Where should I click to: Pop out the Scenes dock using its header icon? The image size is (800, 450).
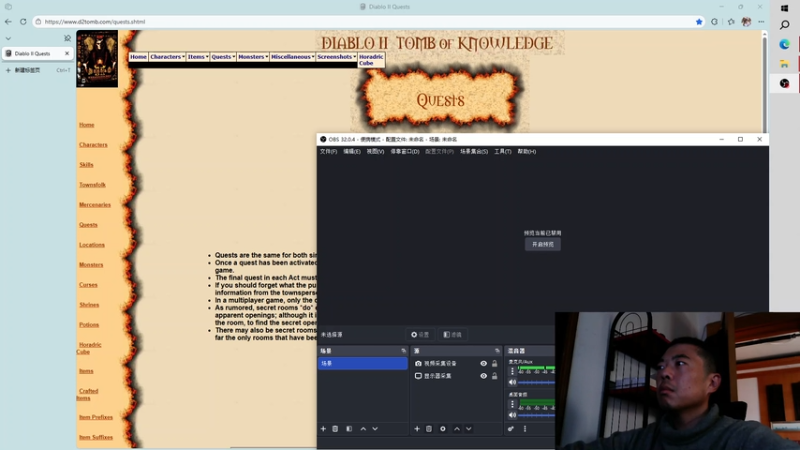point(404,351)
